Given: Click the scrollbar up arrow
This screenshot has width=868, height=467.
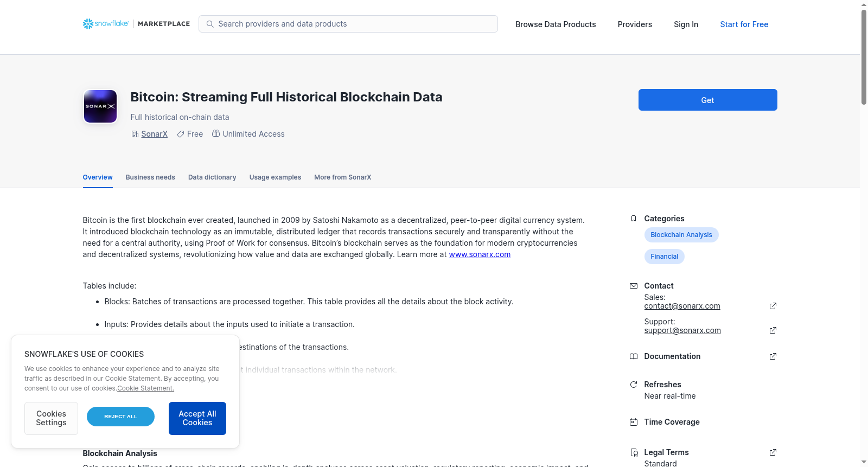Looking at the screenshot, I should 864,4.
